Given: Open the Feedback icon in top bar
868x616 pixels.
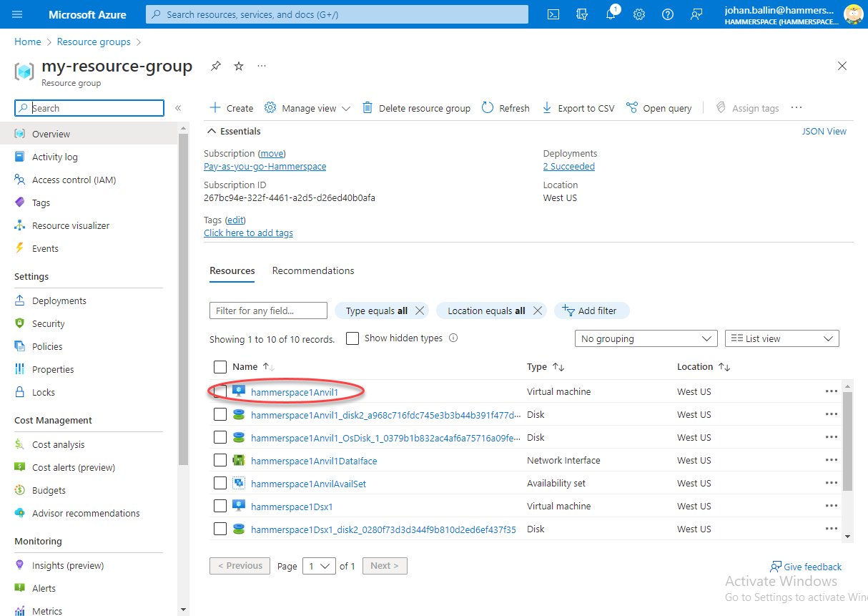Looking at the screenshot, I should pos(696,14).
